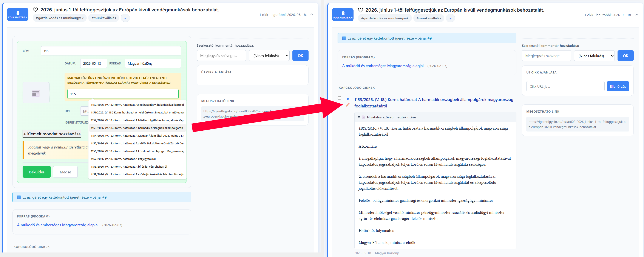Add a tag with the plus chip, right panel

point(450,18)
